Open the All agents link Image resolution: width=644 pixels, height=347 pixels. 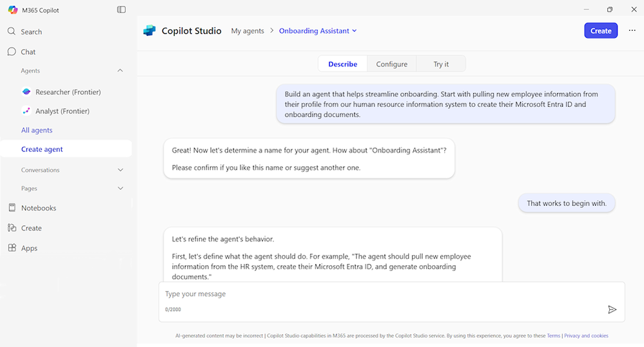[x=37, y=130]
